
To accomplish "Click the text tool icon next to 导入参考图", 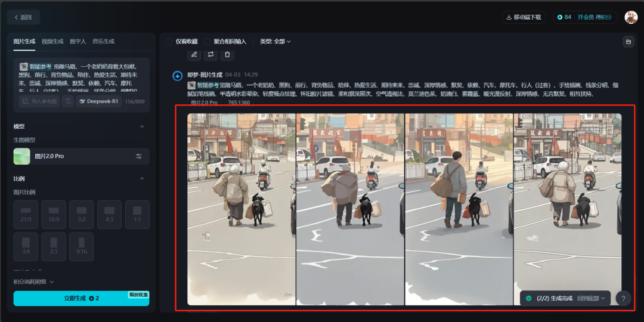I will tap(68, 101).
